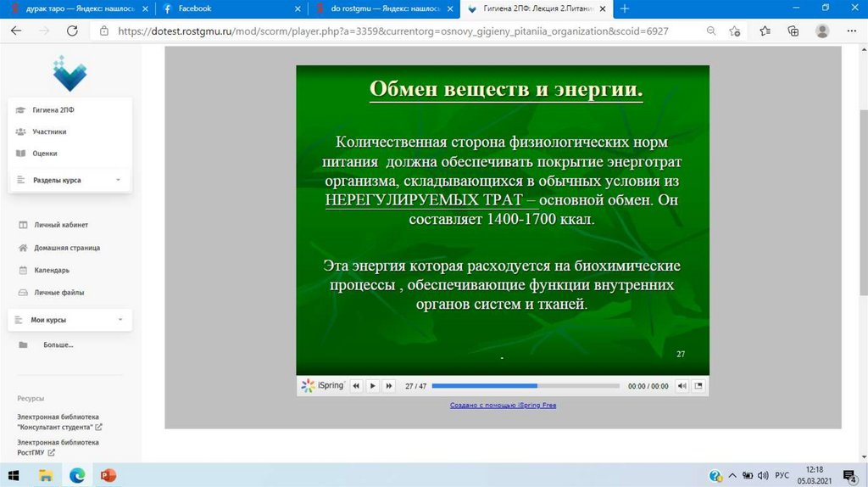Refresh the page in the browser
Screen dimensions: 868x487
[72, 31]
